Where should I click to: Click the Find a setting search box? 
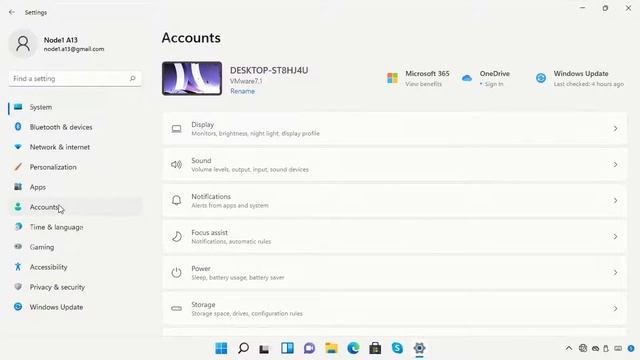click(x=75, y=78)
